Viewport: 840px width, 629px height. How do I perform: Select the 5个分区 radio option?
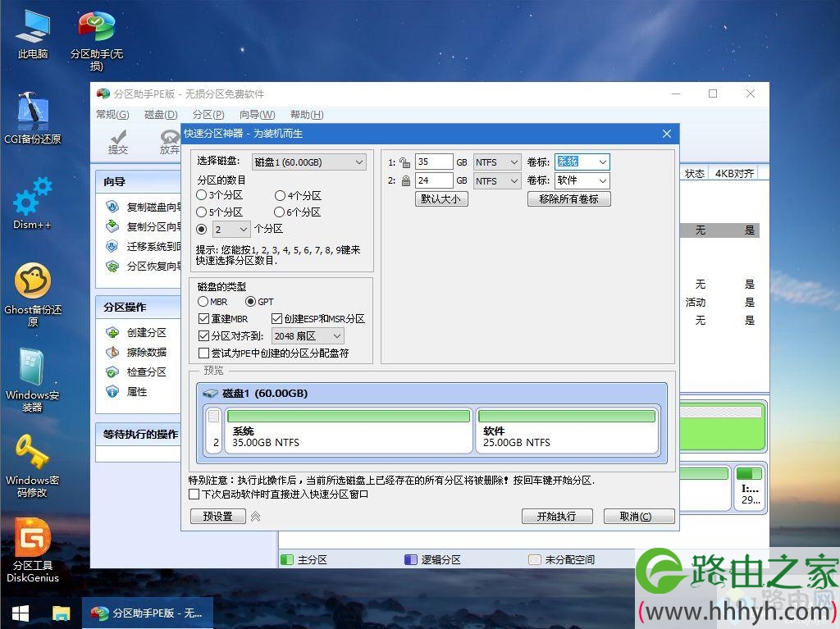tap(202, 212)
